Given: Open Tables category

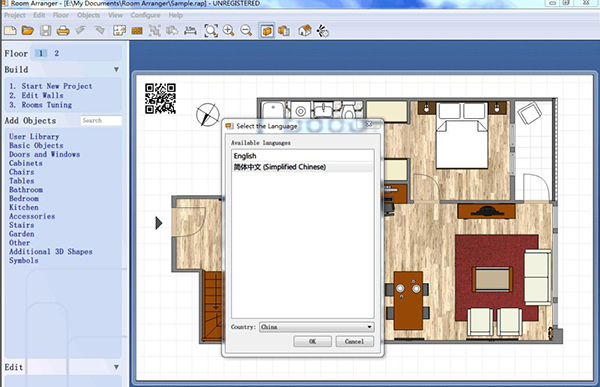Looking at the screenshot, I should click(21, 181).
